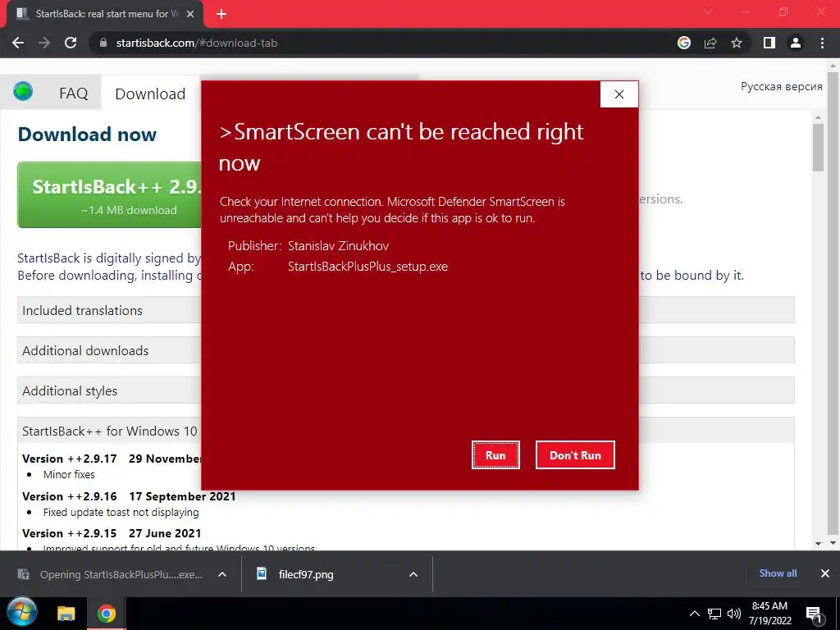
Task: Open the Windows Start button
Action: [x=21, y=613]
